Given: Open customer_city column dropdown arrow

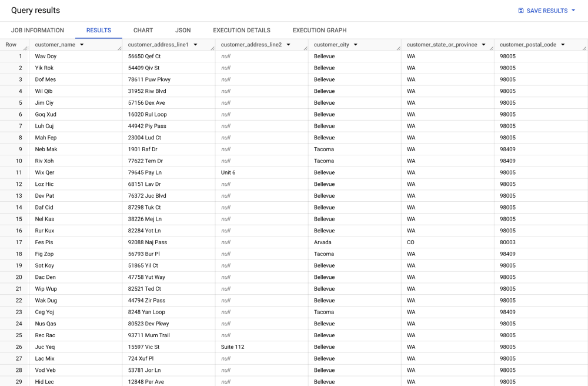Looking at the screenshot, I should coord(356,45).
